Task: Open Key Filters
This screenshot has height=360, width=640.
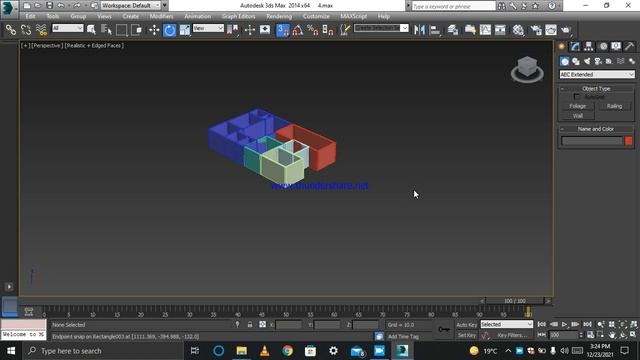Action: [x=512, y=335]
